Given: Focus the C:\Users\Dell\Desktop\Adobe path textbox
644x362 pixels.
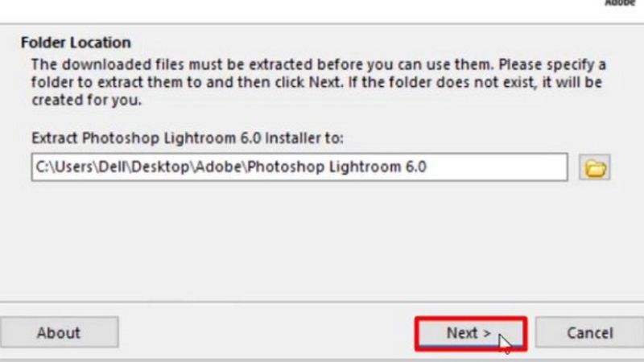Looking at the screenshot, I should coord(299,167).
